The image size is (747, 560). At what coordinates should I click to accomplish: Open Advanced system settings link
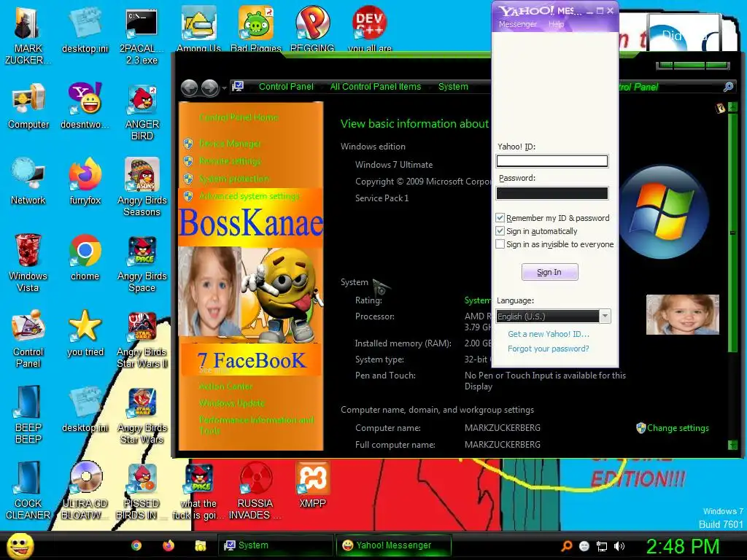[x=249, y=196]
